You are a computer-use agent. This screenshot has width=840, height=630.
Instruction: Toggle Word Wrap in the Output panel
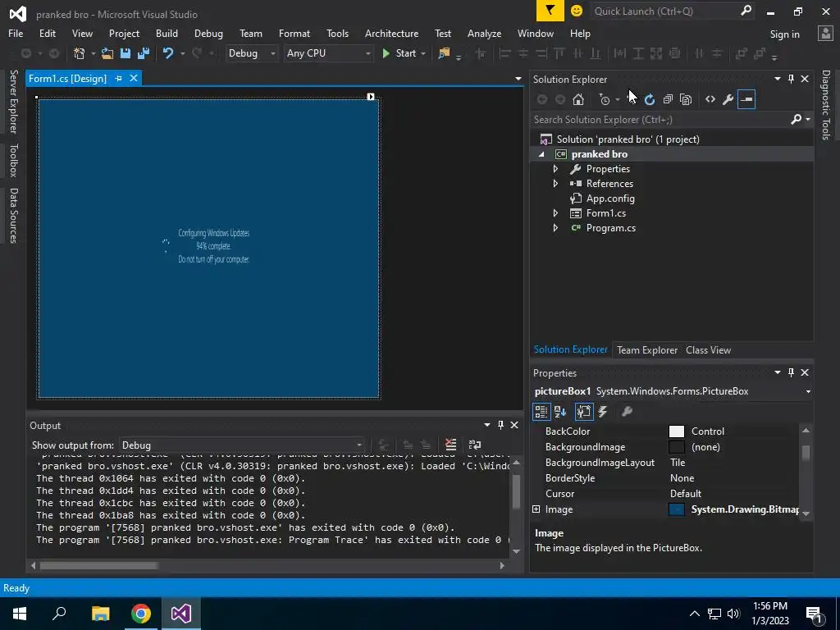click(475, 445)
